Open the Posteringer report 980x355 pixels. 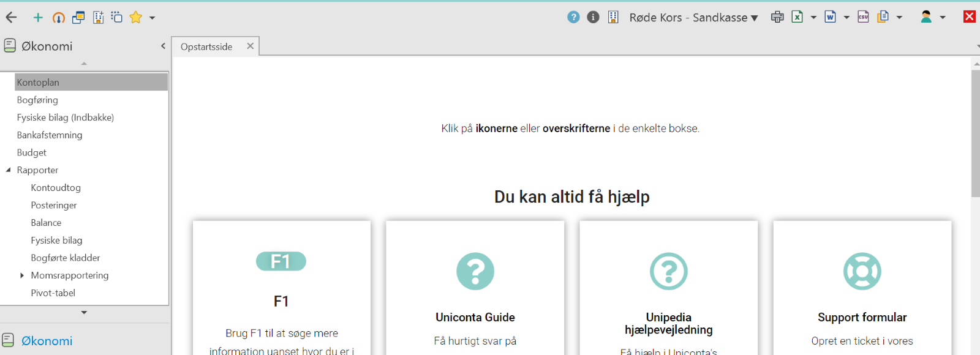pos(54,205)
